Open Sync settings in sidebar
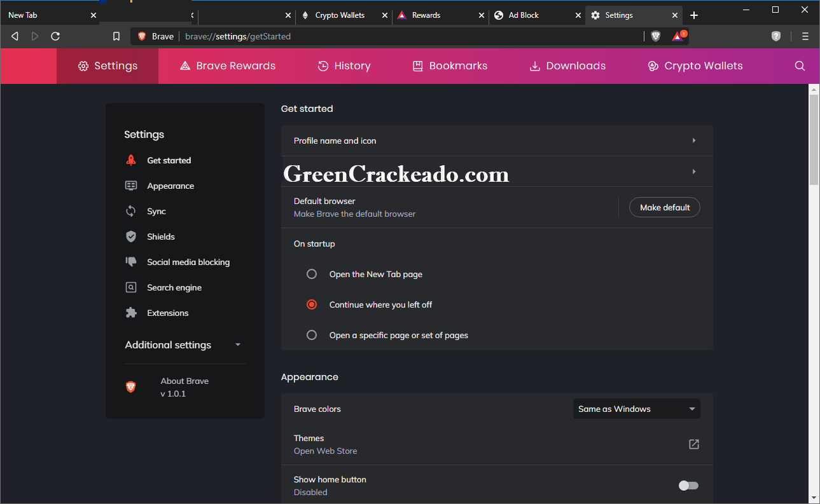Screen dimensions: 820x504 tap(156, 211)
